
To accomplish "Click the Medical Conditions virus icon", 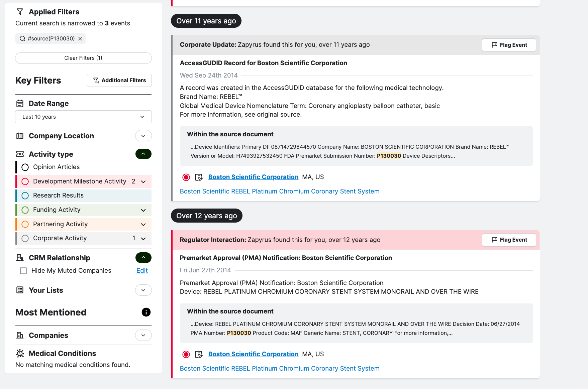I will [x=20, y=354].
